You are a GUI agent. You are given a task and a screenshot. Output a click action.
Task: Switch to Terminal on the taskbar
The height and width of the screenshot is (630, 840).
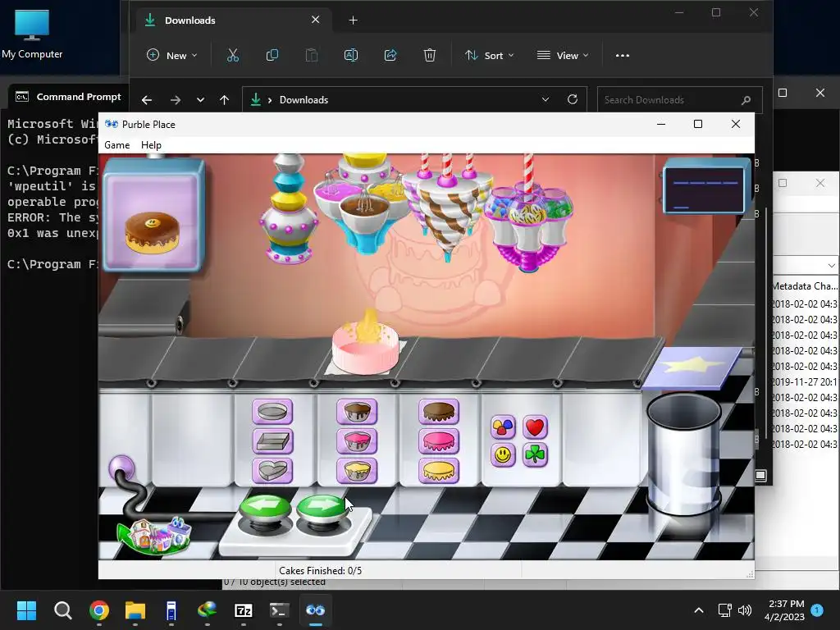[279, 610]
